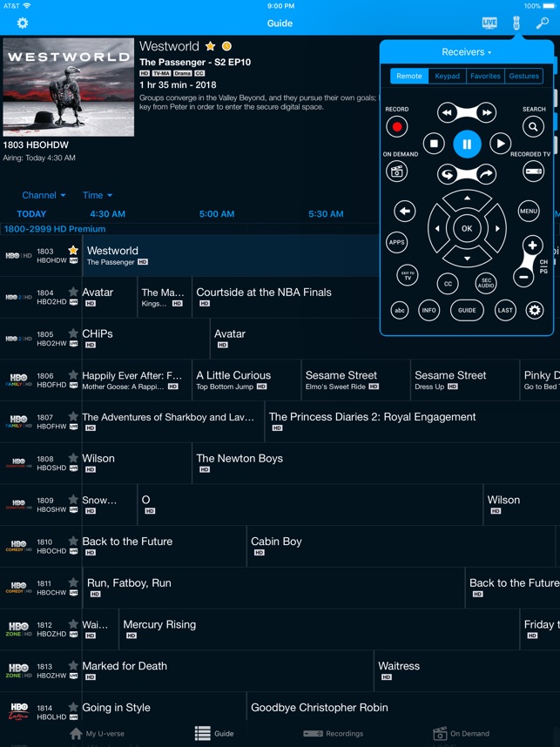
Task: Tap the skip-forward arrow on remote
Action: coord(486,174)
